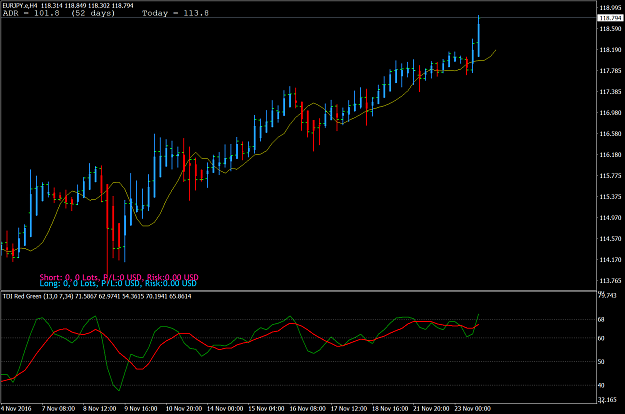
Task: Click the blue 'Long: 0, 0 Lots' status line
Action: click(x=118, y=283)
